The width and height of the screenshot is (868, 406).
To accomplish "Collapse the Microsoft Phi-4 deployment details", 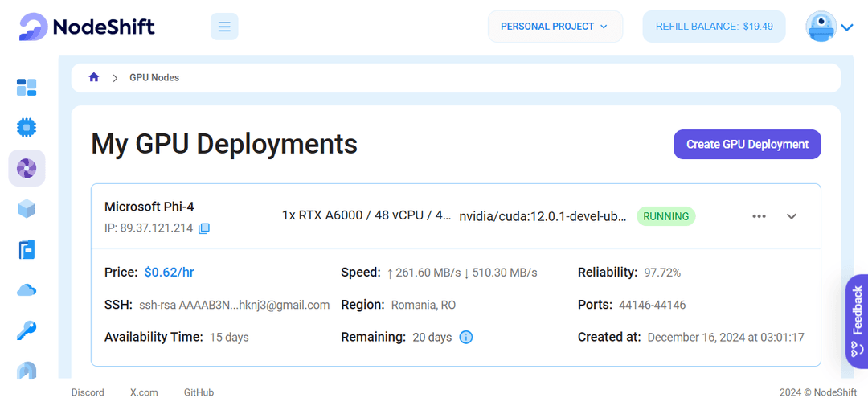I will coord(792,216).
